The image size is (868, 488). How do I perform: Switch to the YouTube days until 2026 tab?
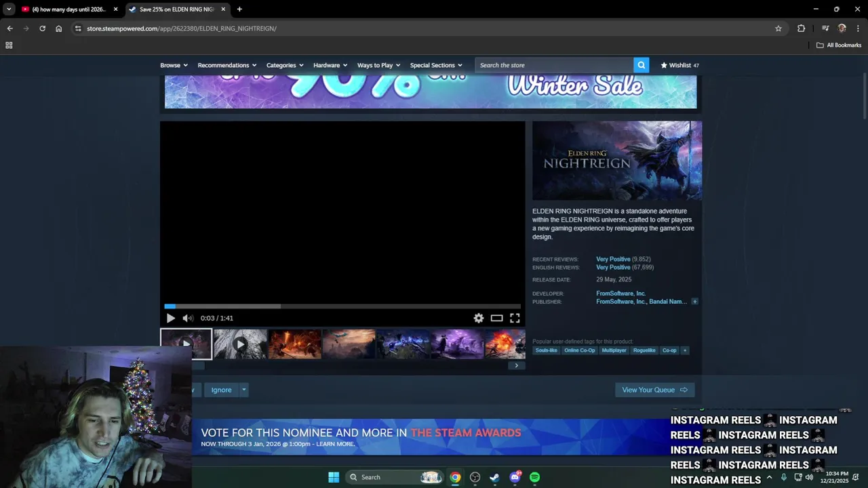pos(68,9)
